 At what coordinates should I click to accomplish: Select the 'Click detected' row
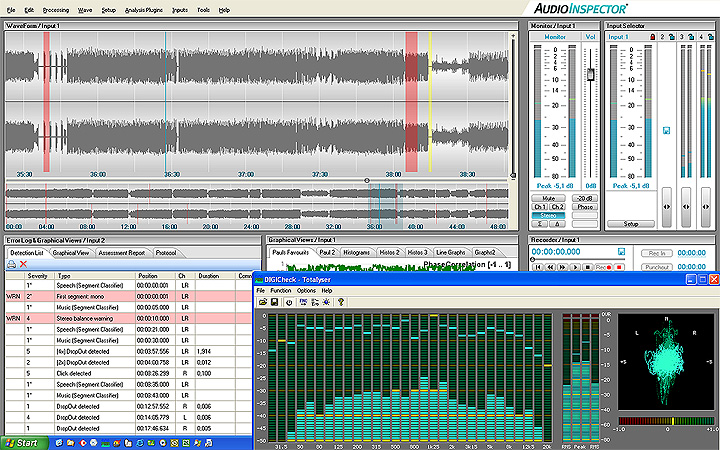click(129, 373)
